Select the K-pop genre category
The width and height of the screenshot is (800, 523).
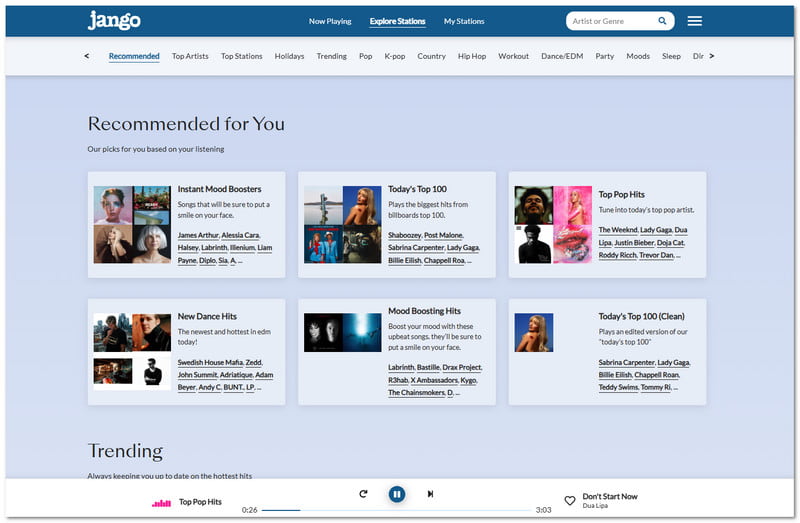pyautogui.click(x=395, y=56)
